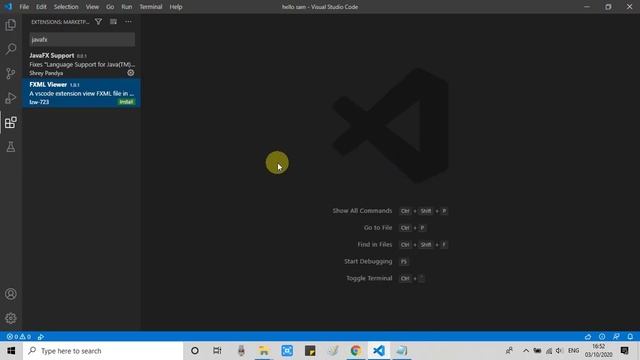Image resolution: width=640 pixels, height=360 pixels.
Task: Open the Windows Start menu
Action: (11, 351)
